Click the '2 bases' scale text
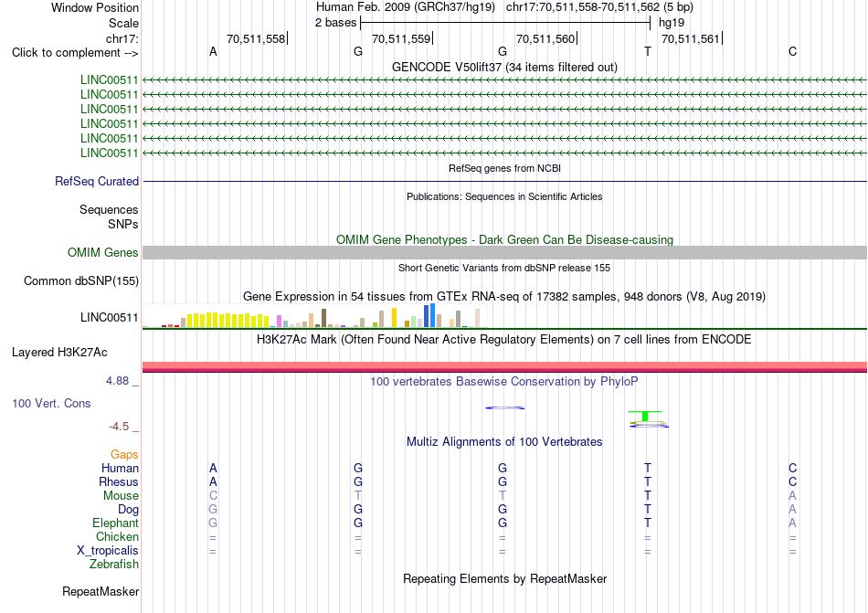Screen dimensions: 868x613 [335, 23]
